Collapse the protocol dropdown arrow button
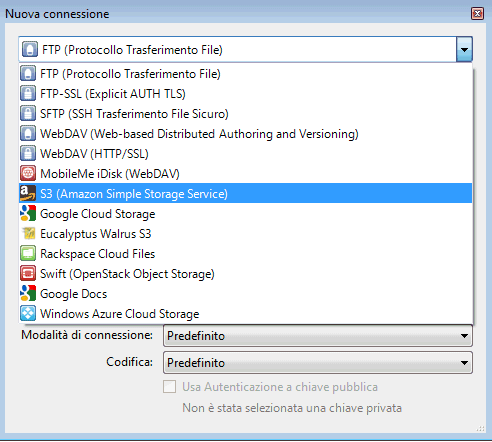Screen dimensions: 492x442 click(464, 50)
